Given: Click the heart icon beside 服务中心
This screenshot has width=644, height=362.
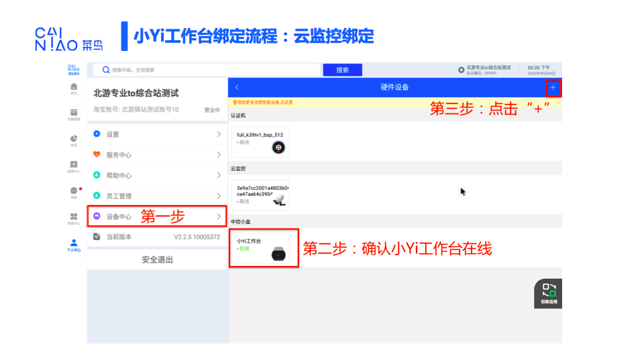Looking at the screenshot, I should [x=97, y=154].
